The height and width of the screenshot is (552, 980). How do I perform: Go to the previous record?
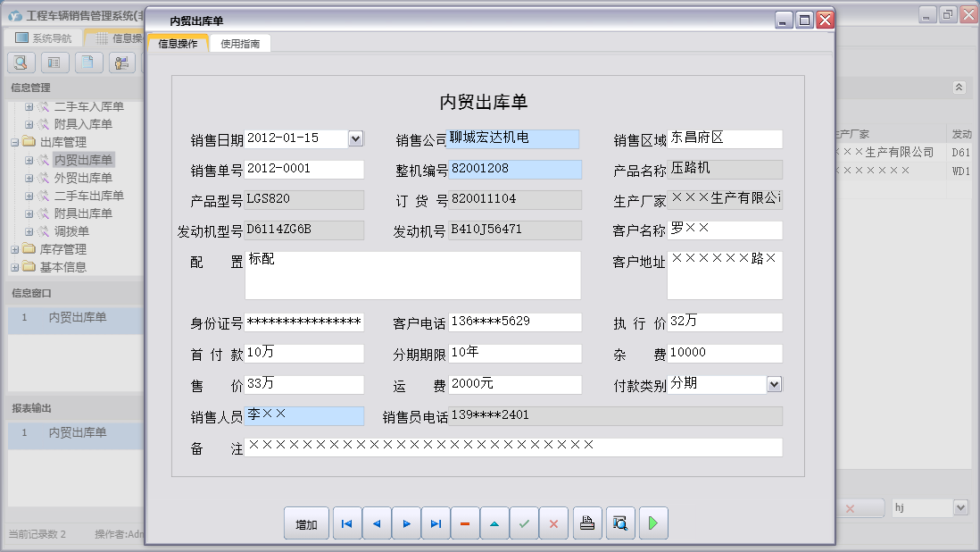tap(377, 523)
